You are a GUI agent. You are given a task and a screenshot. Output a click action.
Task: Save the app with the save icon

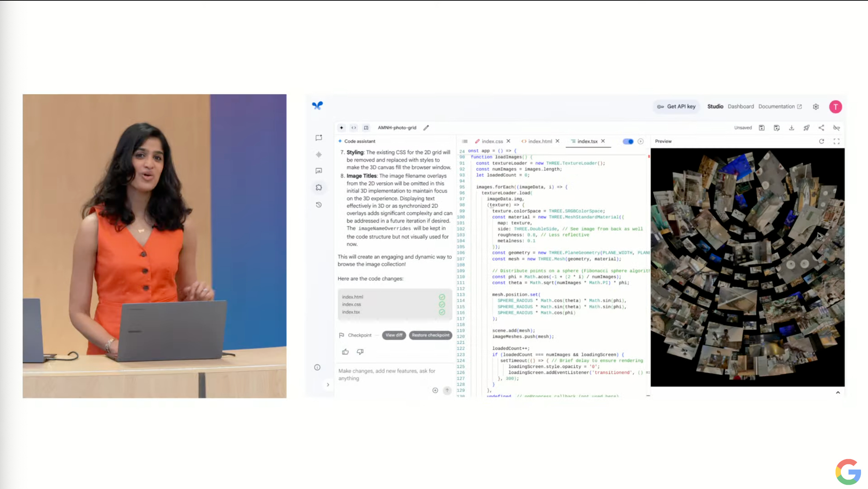[762, 128]
